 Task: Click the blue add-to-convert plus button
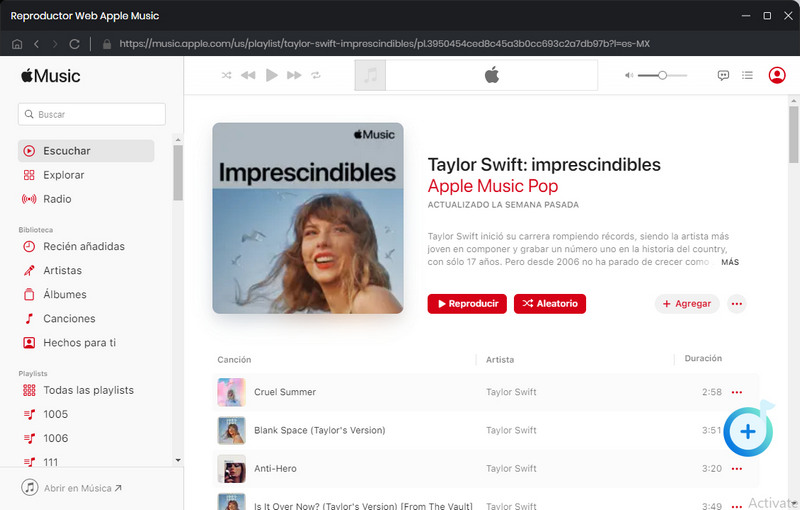click(x=748, y=431)
